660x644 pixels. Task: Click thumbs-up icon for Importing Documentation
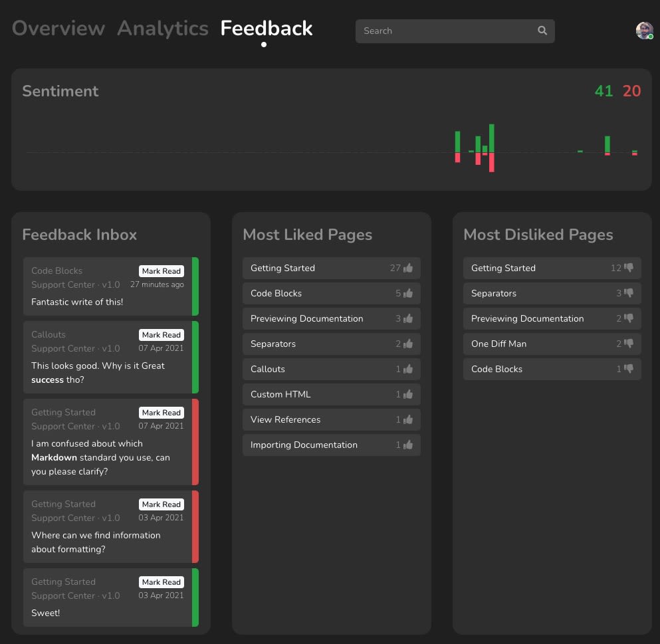pos(408,445)
